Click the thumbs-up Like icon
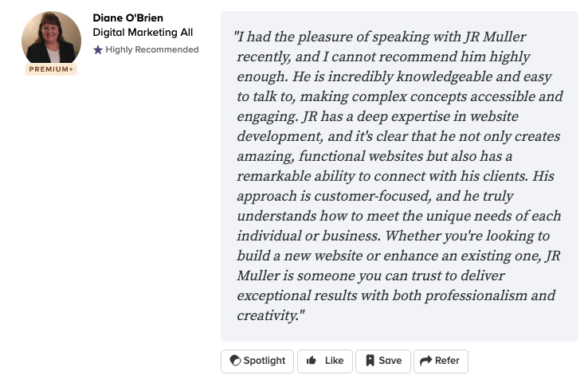Image resolution: width=588 pixels, height=383 pixels. (312, 361)
